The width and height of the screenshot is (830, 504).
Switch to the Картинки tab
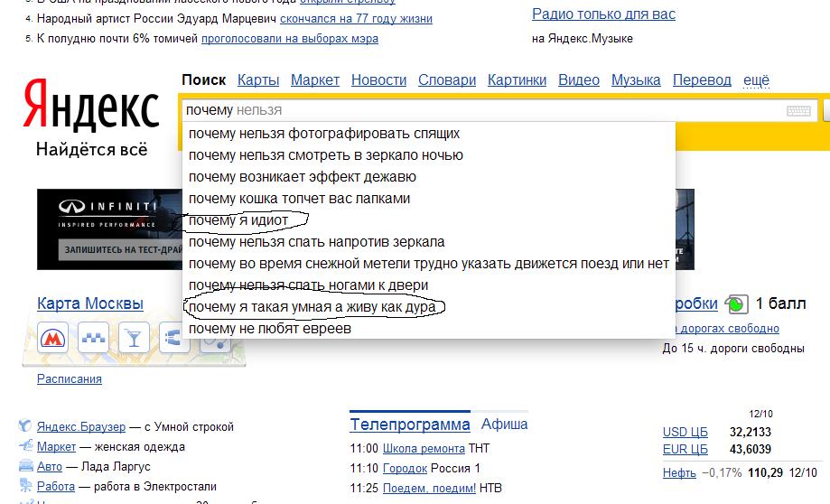517,80
